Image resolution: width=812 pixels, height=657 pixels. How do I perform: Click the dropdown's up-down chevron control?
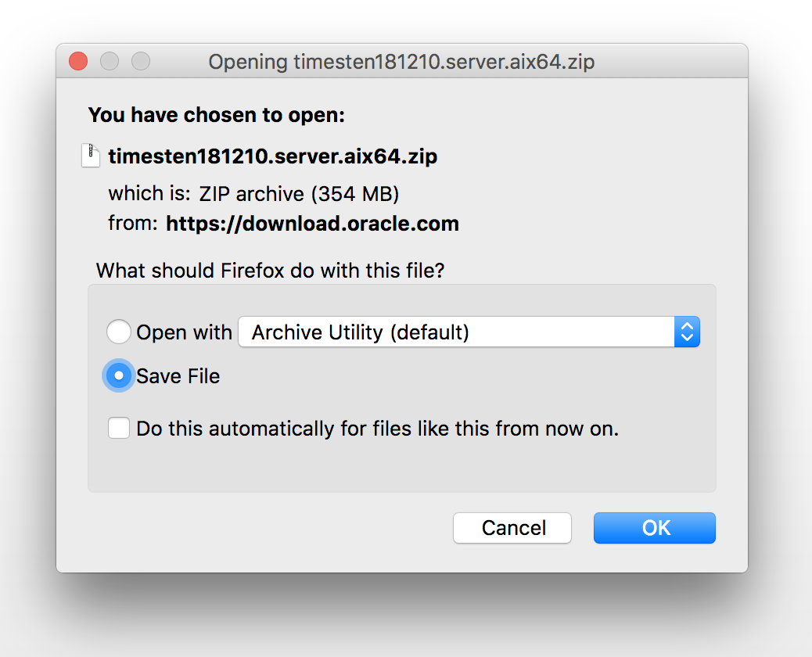point(687,332)
